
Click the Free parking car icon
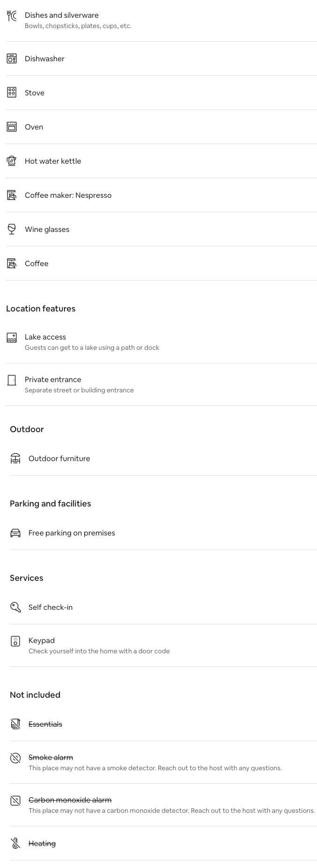15,533
